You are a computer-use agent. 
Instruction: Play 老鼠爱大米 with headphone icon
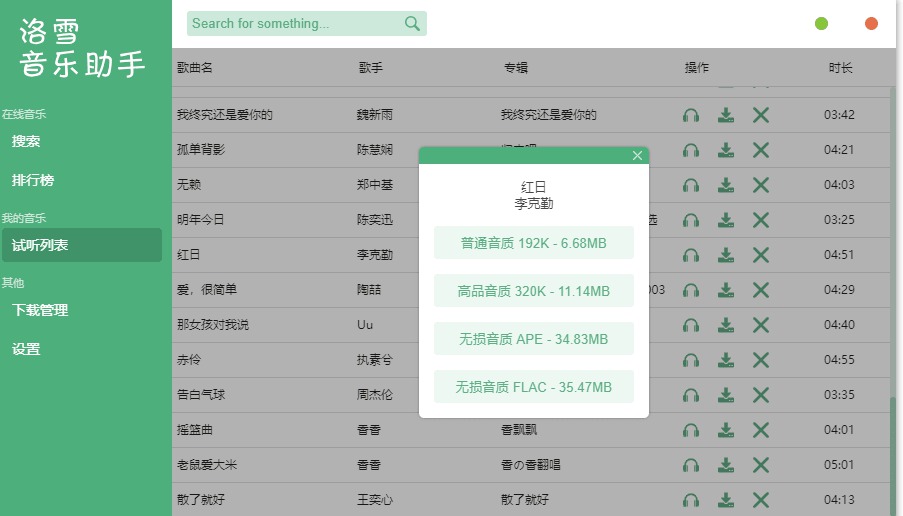point(690,465)
